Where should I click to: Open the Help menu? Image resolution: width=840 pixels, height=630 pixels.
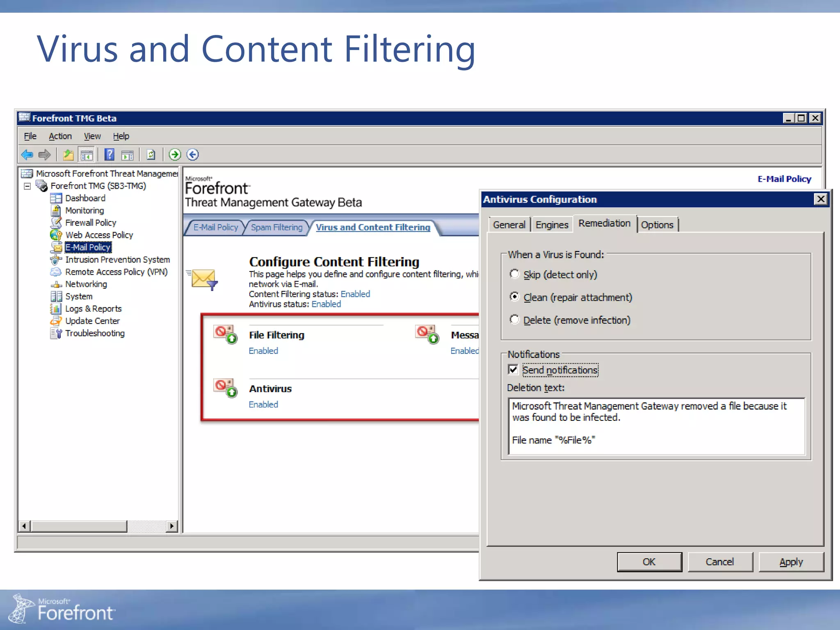[x=121, y=136]
